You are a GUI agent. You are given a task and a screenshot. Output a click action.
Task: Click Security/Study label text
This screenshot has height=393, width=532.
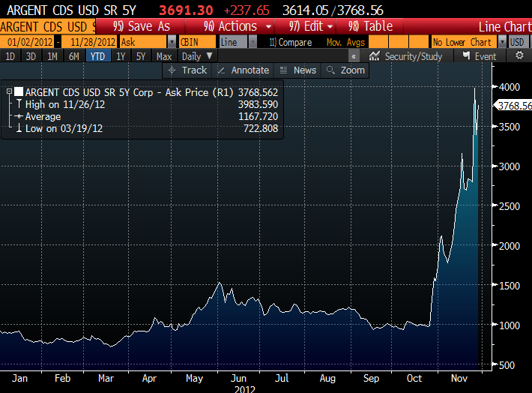pos(414,56)
